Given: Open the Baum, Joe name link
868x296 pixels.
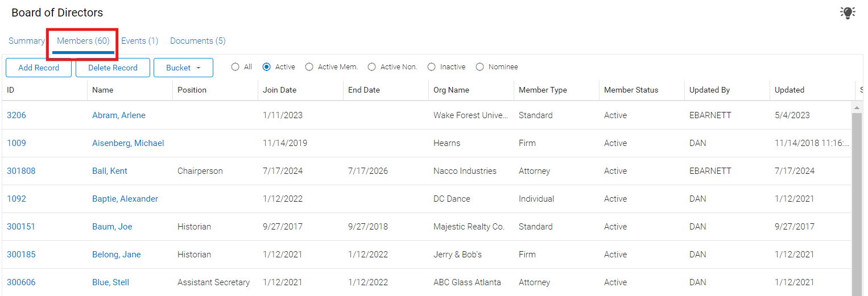Looking at the screenshot, I should pos(112,227).
